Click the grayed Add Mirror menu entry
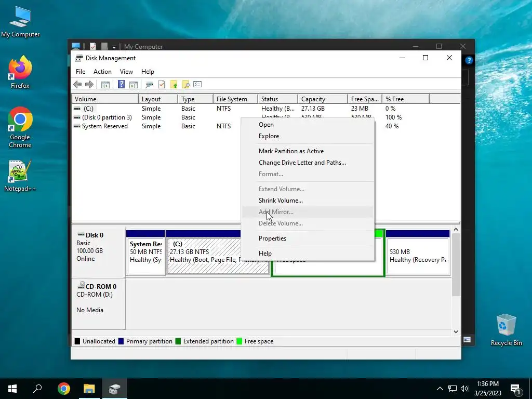Viewport: 532px width, 399px height. tap(308, 212)
